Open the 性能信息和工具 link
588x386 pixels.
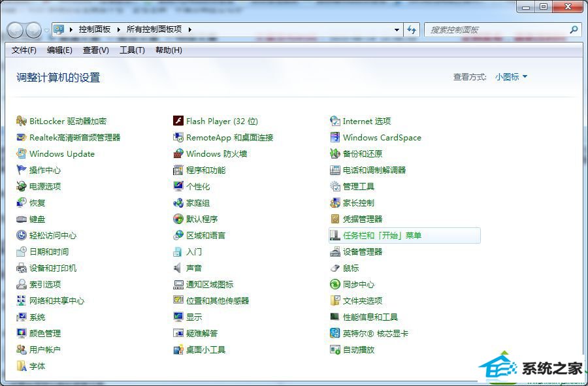pos(370,317)
